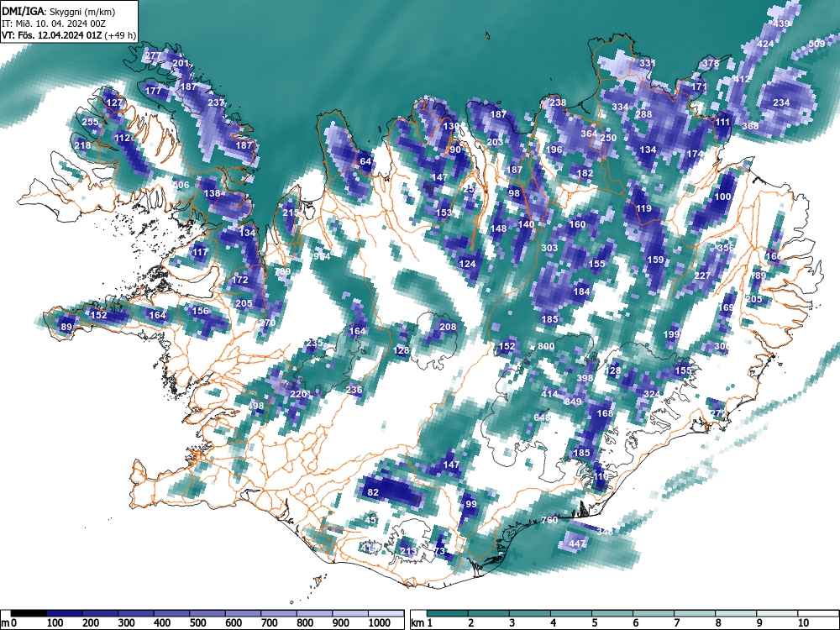Click the map value 82 in the south

tap(373, 492)
